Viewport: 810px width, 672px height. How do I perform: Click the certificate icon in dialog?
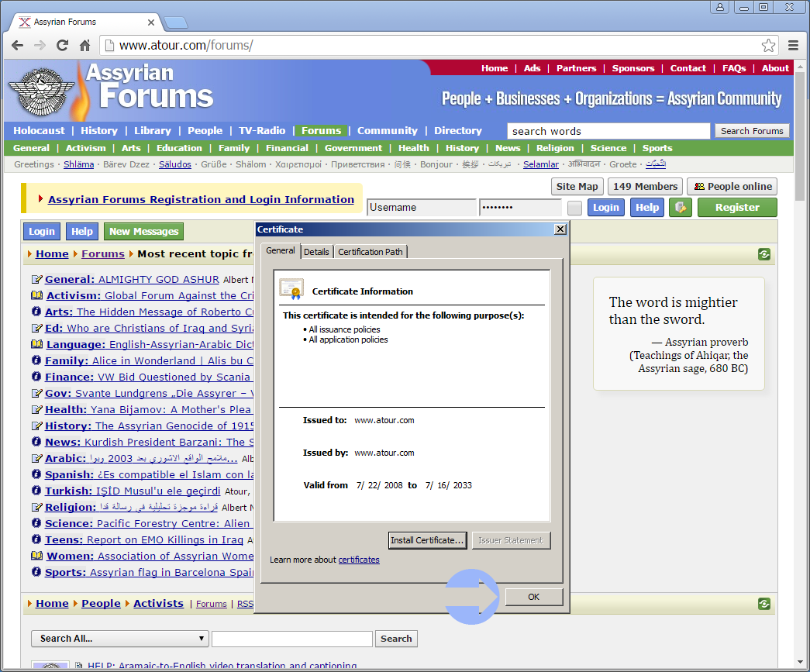coord(291,289)
